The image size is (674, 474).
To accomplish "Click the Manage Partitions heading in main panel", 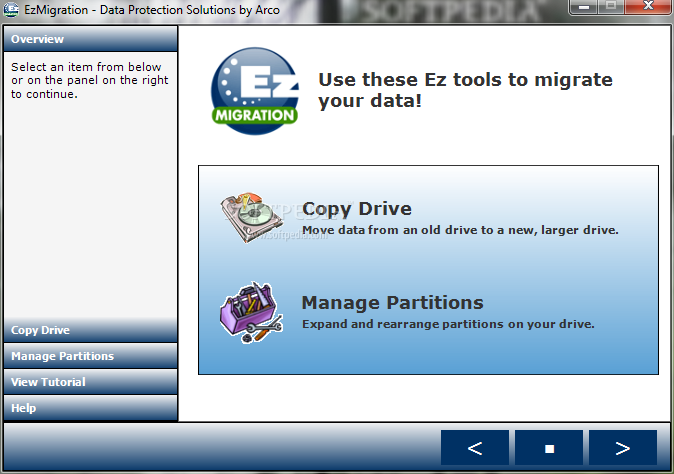I will (392, 303).
